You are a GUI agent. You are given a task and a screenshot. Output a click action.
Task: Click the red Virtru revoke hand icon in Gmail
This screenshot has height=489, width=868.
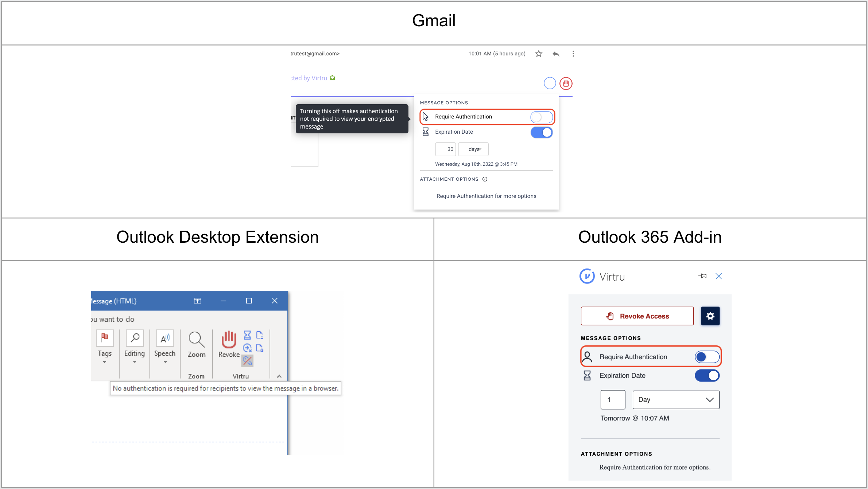click(x=566, y=83)
